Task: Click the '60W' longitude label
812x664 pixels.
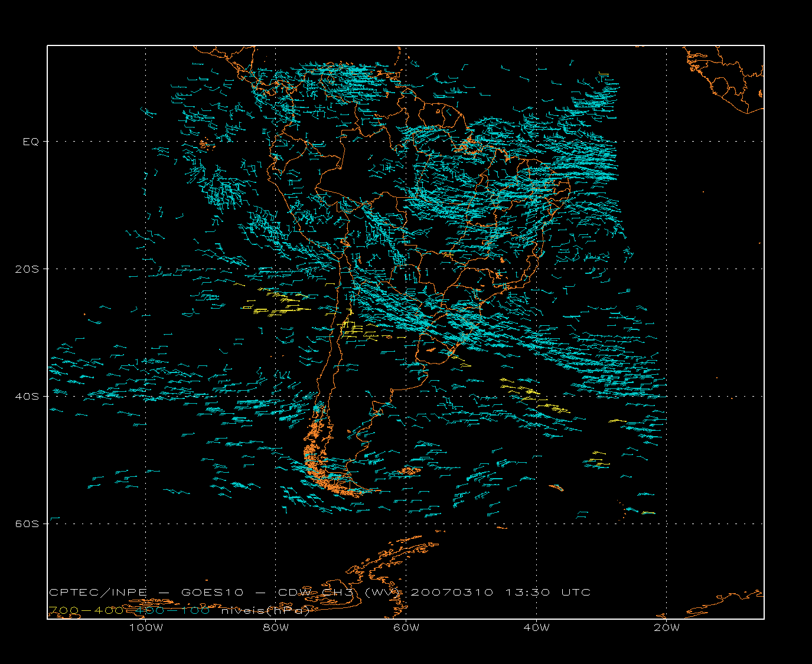Action: tap(406, 627)
